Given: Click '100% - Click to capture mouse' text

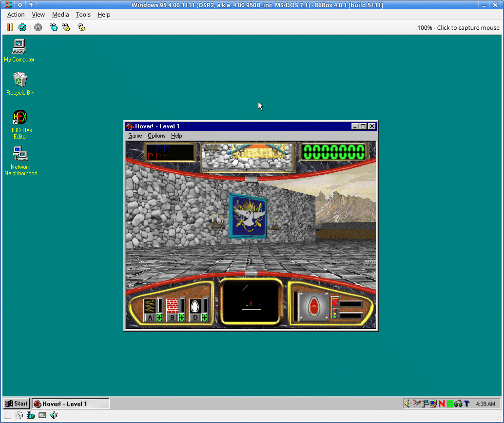Looking at the screenshot, I should 458,28.
